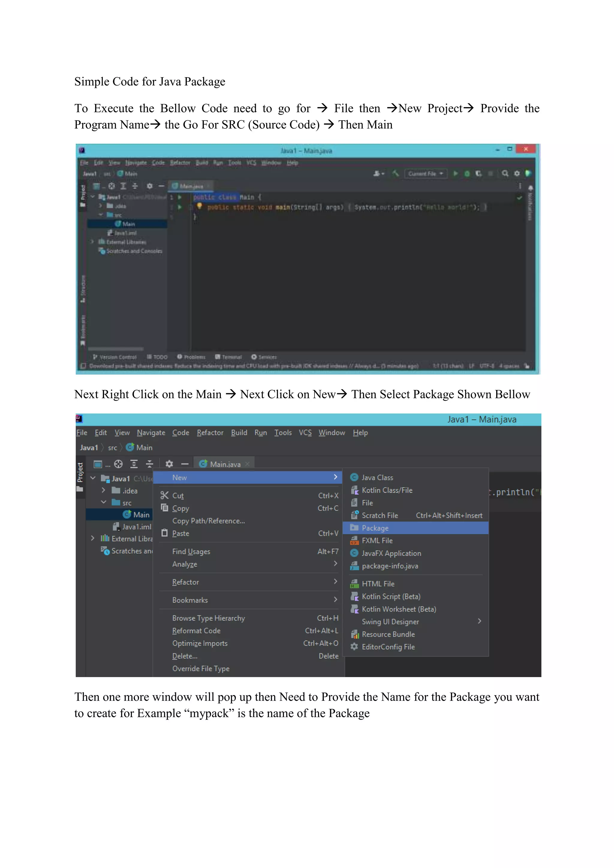This screenshot has height=868, width=614.
Task: Click the horizontal scrollbar under the project tree
Action: (116, 349)
